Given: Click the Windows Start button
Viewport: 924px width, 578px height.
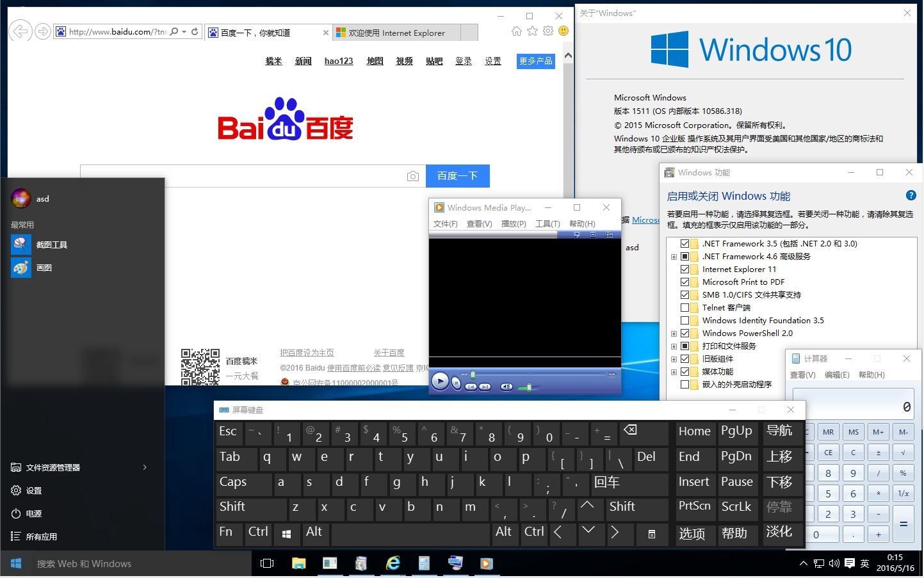Looking at the screenshot, I should point(16,563).
